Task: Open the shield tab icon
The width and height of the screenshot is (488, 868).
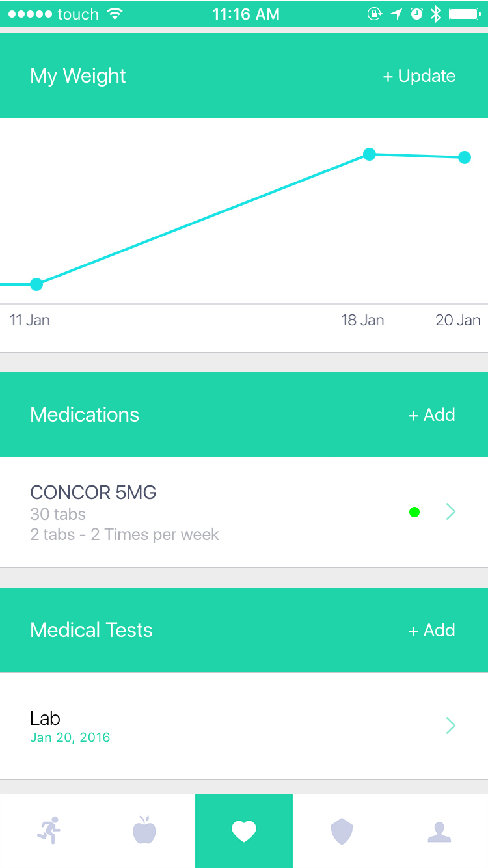Action: pos(342,831)
